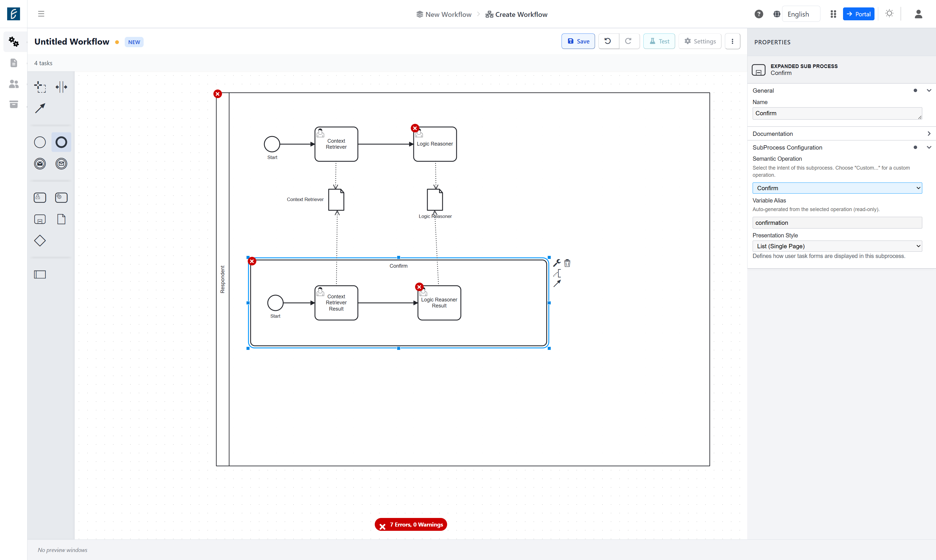Pick the end event bold circle

click(x=61, y=142)
